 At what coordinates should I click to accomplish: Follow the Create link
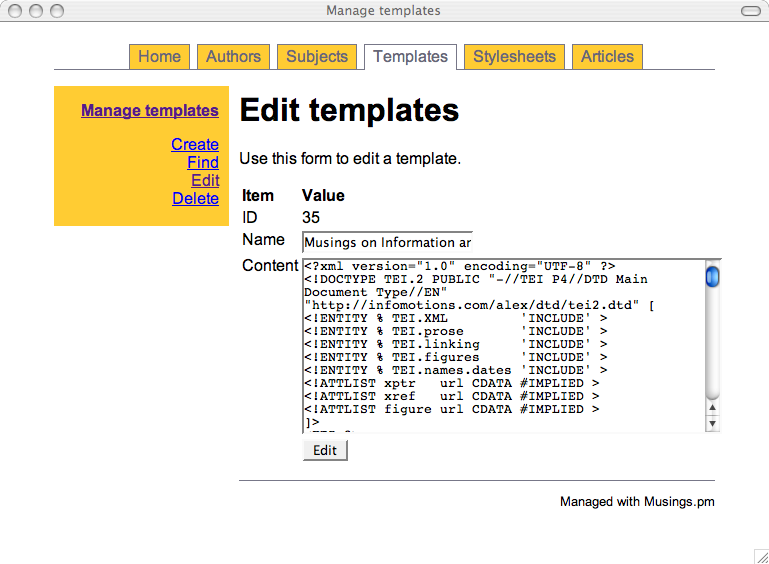[x=194, y=145]
